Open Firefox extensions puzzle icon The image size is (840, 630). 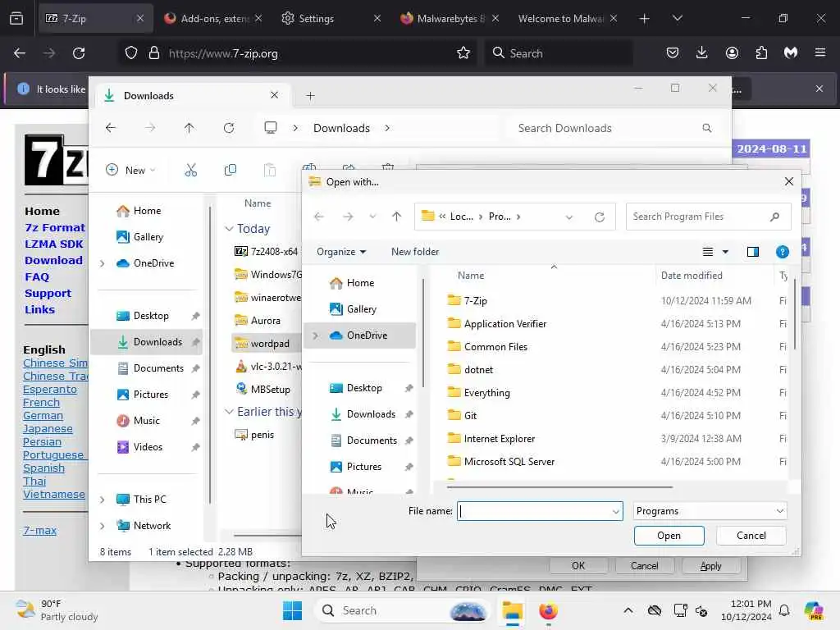coord(761,53)
